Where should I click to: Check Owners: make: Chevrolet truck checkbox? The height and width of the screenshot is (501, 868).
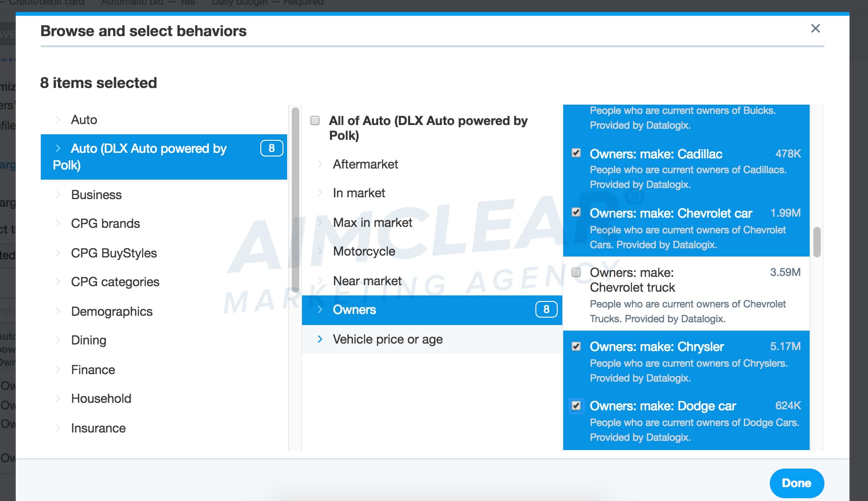(x=576, y=272)
